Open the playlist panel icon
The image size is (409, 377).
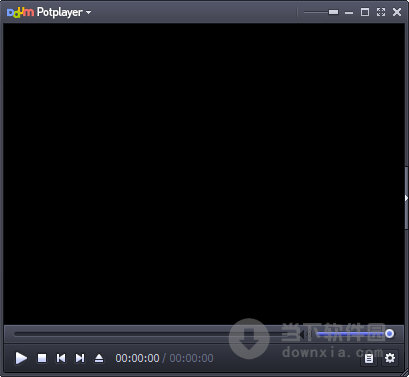click(369, 358)
